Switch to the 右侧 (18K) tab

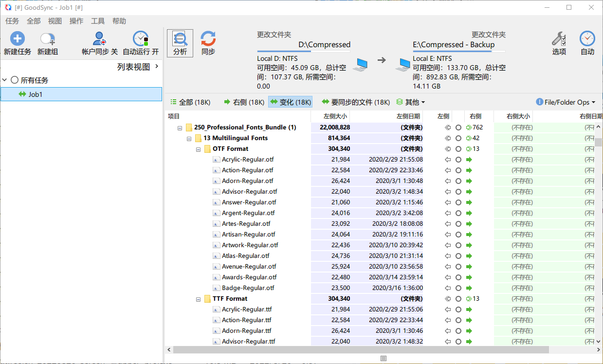244,102
